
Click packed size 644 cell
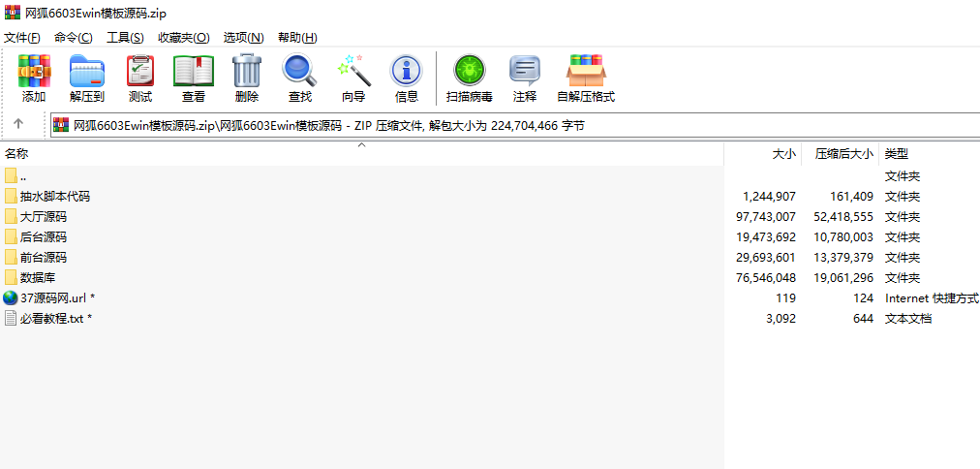click(x=863, y=318)
